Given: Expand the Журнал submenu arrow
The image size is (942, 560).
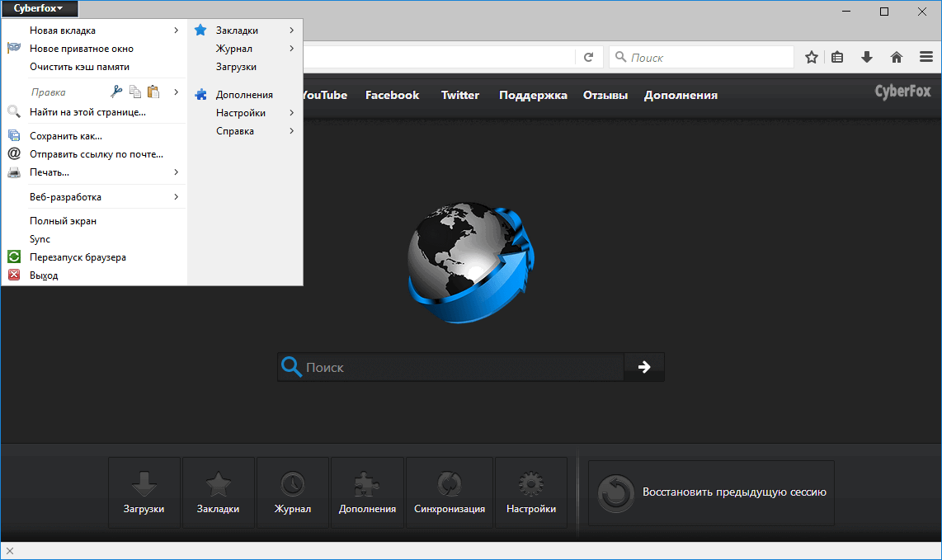Looking at the screenshot, I should coord(291,48).
